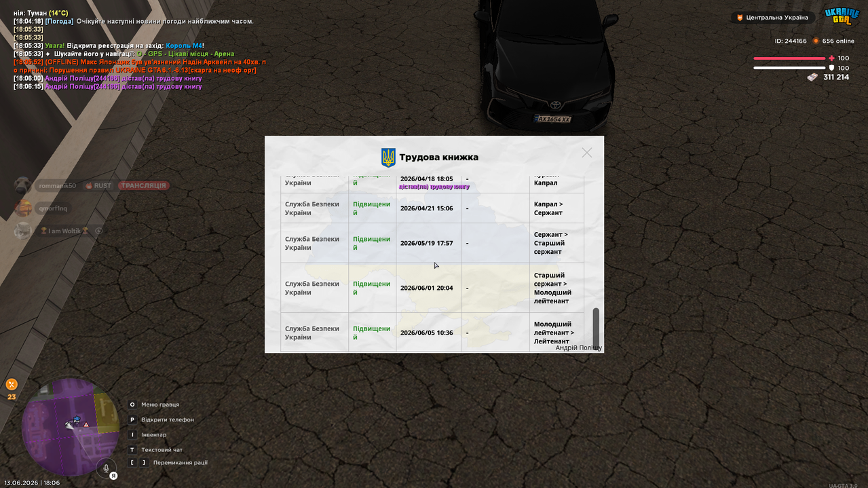Click the I am Woltik avatar
The image size is (868, 488).
23,231
